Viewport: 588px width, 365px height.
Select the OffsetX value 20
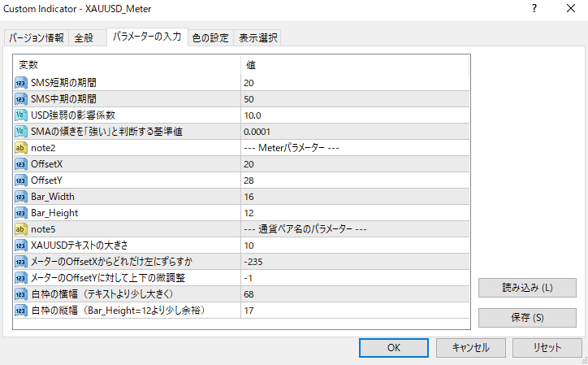[x=355, y=164]
